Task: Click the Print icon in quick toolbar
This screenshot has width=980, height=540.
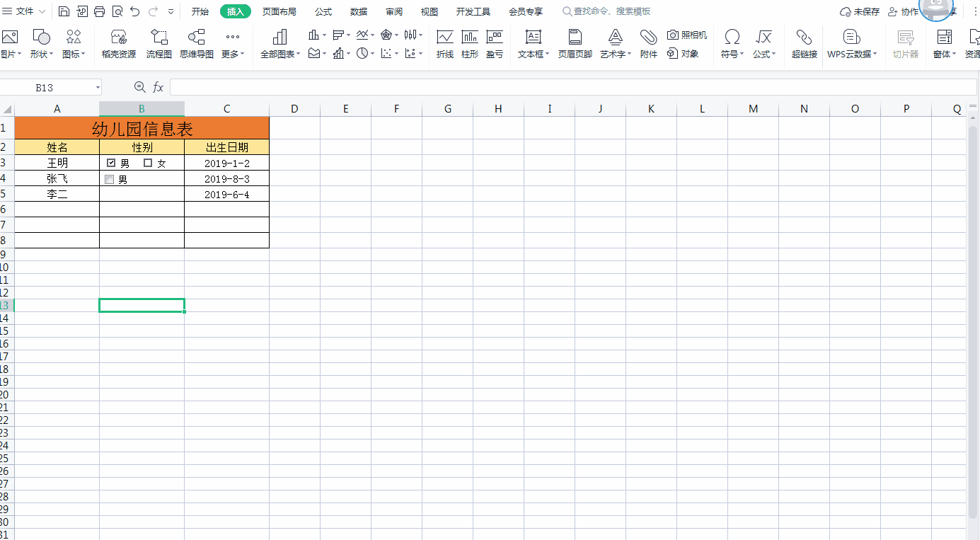Action: [x=100, y=11]
